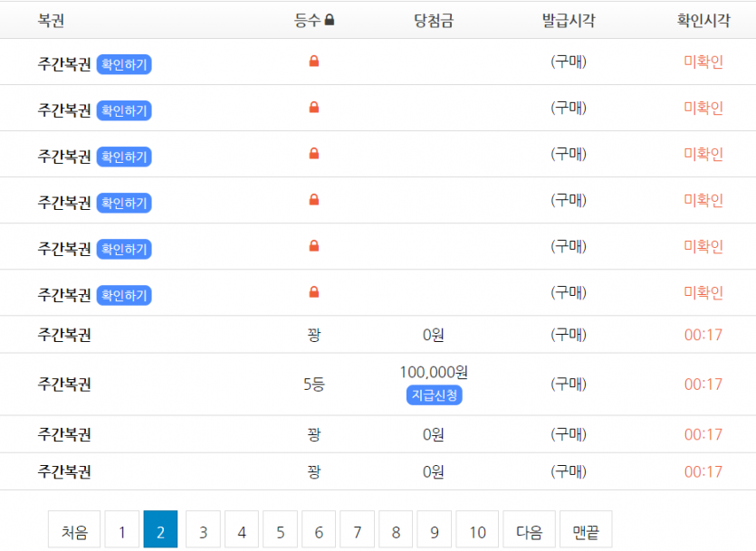Click 00:17 time in the 5등 row
Image resolution: width=756 pixels, height=551 pixels.
tap(703, 384)
